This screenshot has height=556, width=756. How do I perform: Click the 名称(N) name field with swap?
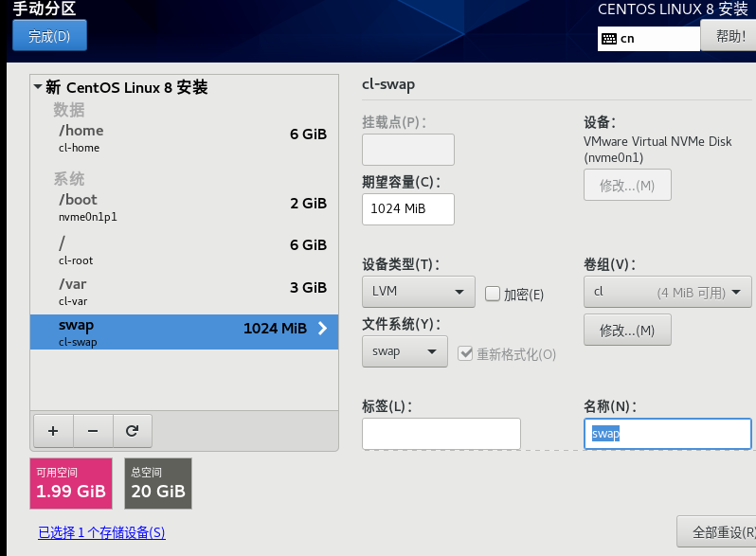point(667,434)
